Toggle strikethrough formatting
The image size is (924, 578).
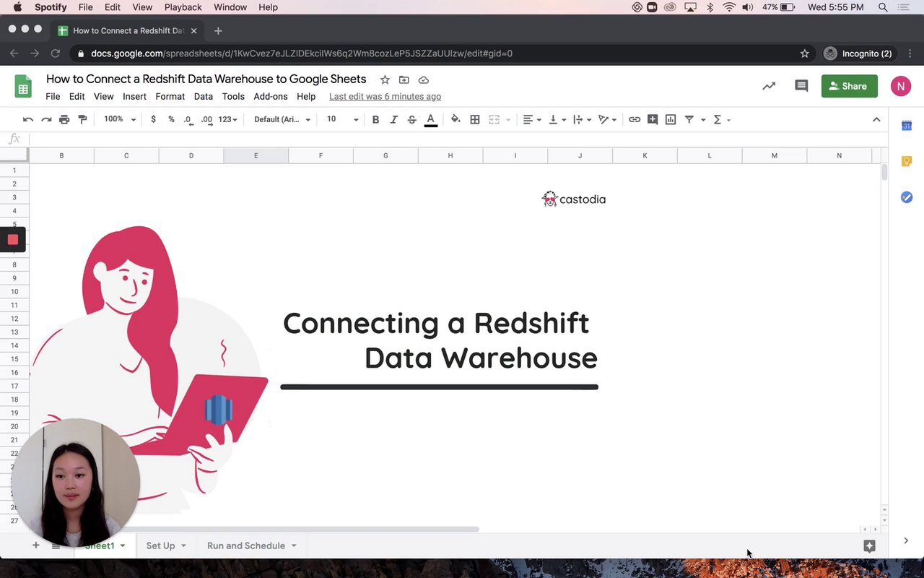411,119
